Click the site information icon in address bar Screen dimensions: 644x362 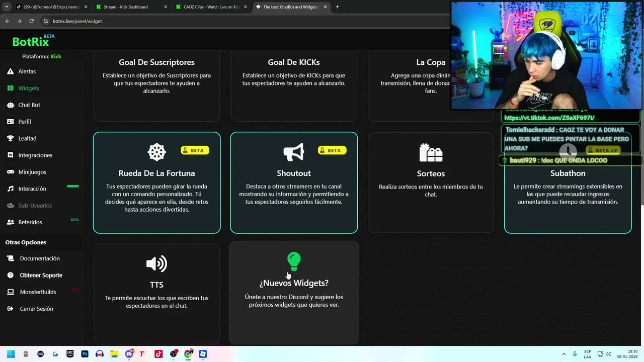[46, 21]
